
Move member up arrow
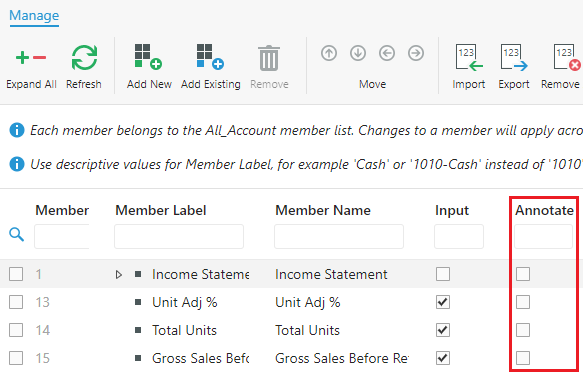pyautogui.click(x=329, y=53)
